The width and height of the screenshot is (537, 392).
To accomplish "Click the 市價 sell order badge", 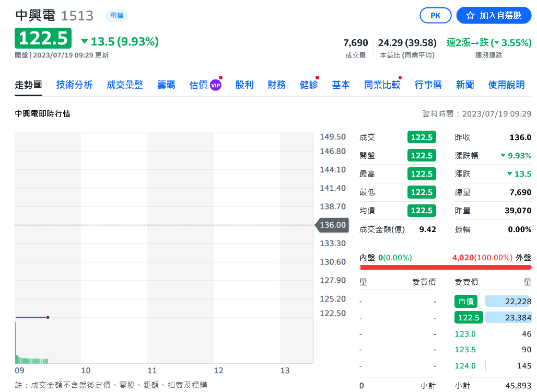I will pyautogui.click(x=465, y=301).
